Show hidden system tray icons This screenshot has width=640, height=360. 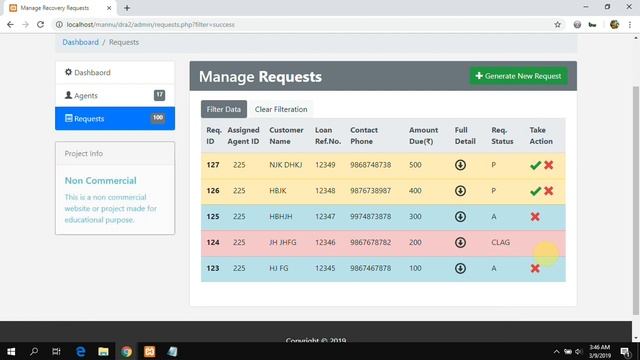(x=556, y=351)
